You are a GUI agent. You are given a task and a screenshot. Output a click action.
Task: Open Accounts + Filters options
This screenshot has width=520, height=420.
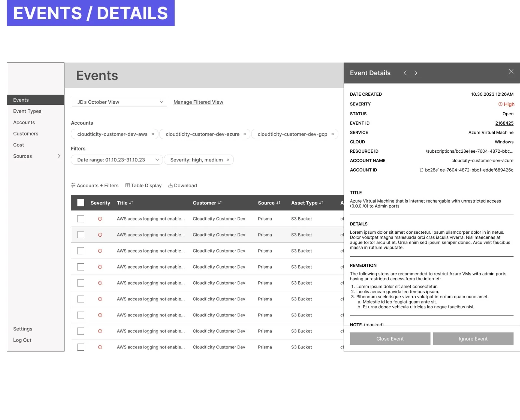(x=95, y=186)
